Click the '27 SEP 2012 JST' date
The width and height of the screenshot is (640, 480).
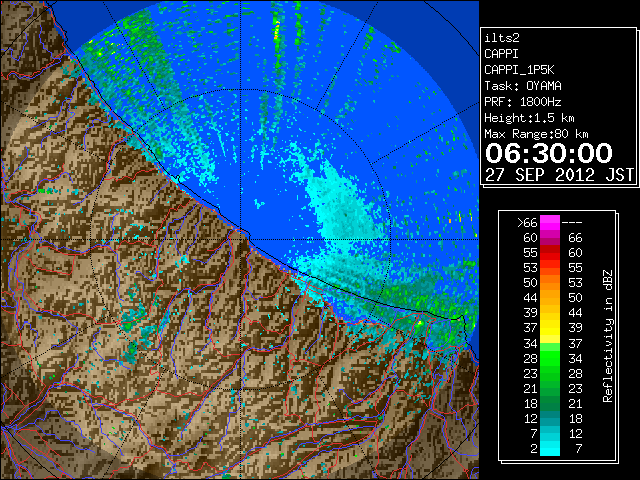[559, 175]
